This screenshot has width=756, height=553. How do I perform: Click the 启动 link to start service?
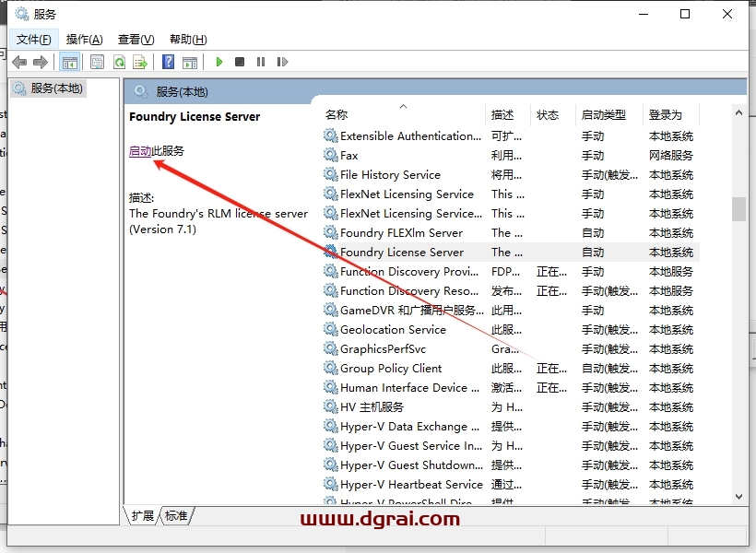click(140, 151)
